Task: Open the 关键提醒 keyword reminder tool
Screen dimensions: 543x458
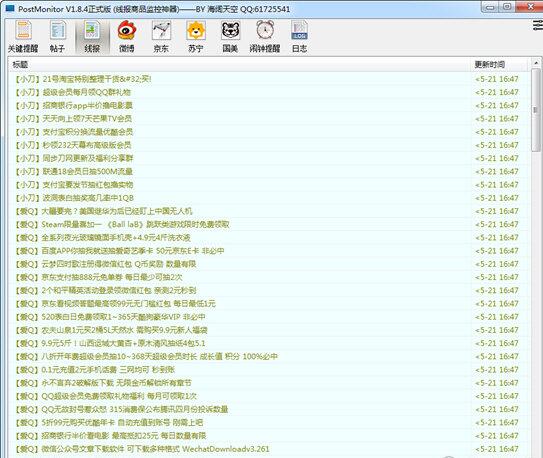Action: [23, 36]
